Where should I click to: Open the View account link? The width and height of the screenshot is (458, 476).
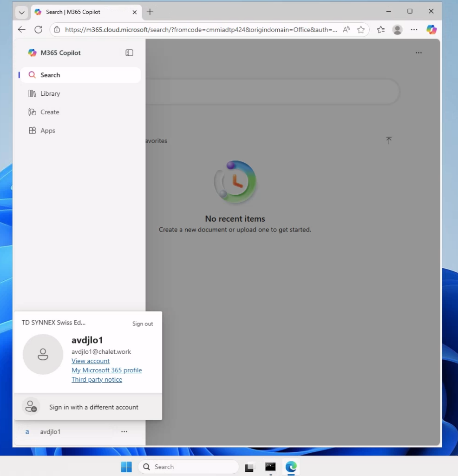pyautogui.click(x=91, y=361)
